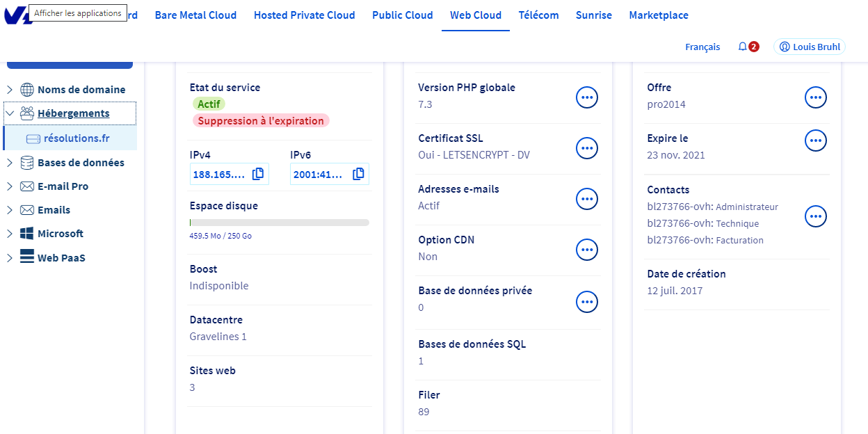
Task: Open the notifications bell
Action: [743, 47]
